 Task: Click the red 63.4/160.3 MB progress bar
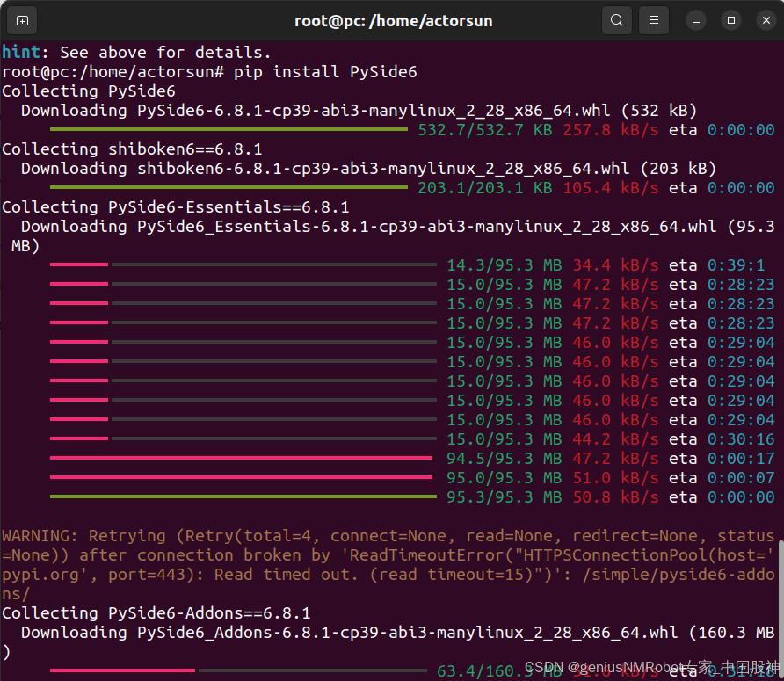123,670
